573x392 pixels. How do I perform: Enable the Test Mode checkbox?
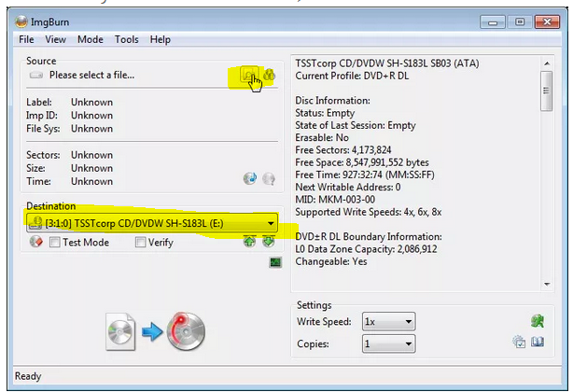[x=55, y=243]
